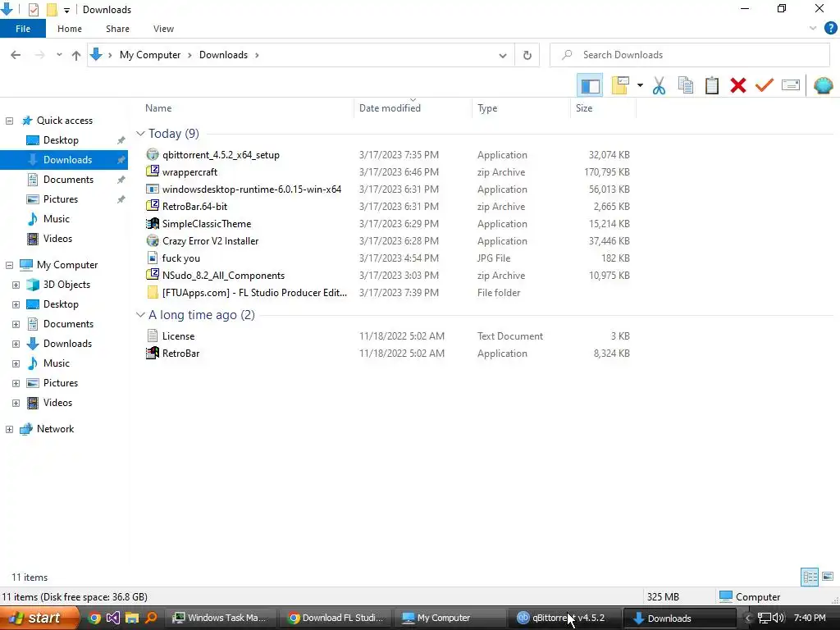The width and height of the screenshot is (840, 630).
Task: Select Documents under Quick access
Action: (x=68, y=180)
